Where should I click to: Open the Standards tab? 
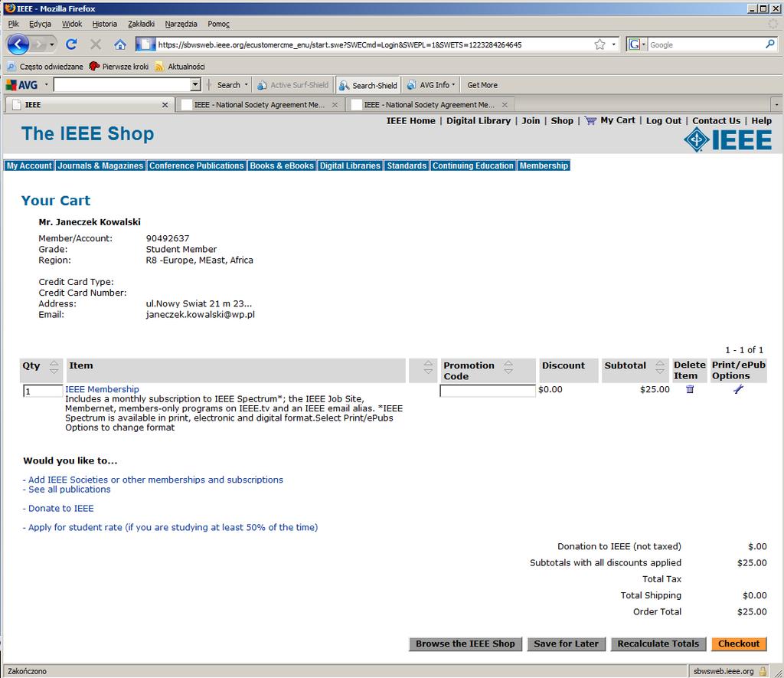407,165
